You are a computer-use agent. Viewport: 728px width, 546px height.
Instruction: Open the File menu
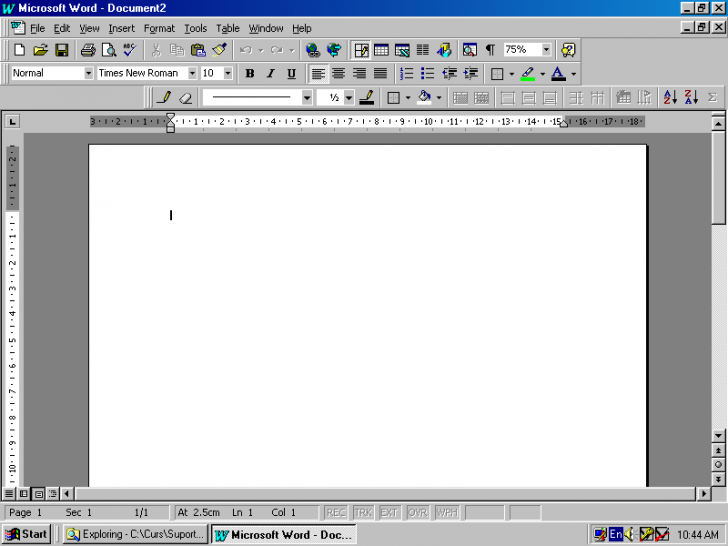click(x=37, y=28)
